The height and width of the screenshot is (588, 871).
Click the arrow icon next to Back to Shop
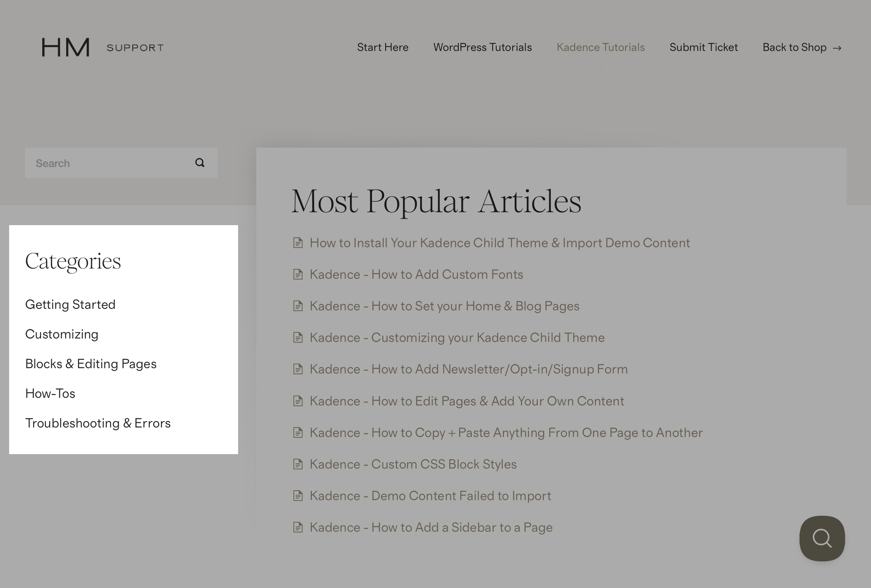coord(837,48)
